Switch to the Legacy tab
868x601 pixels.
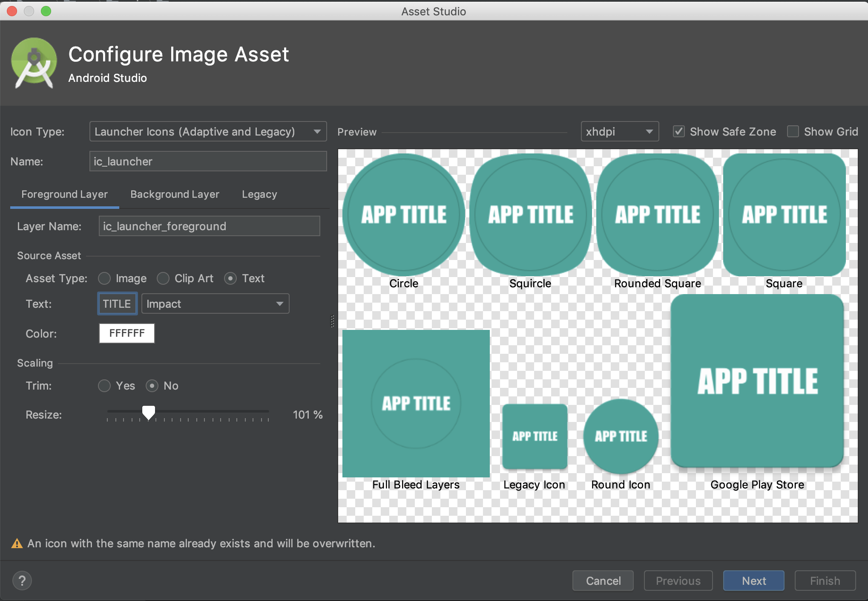click(x=259, y=194)
